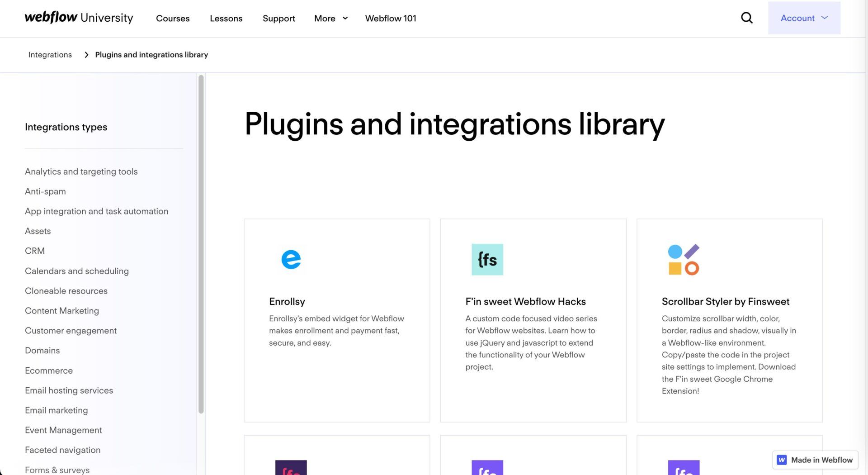Select Assets category

38,231
